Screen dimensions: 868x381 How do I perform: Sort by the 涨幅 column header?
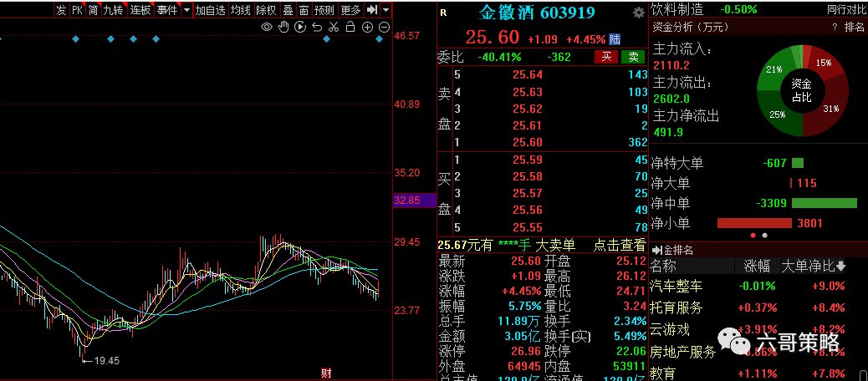click(756, 267)
